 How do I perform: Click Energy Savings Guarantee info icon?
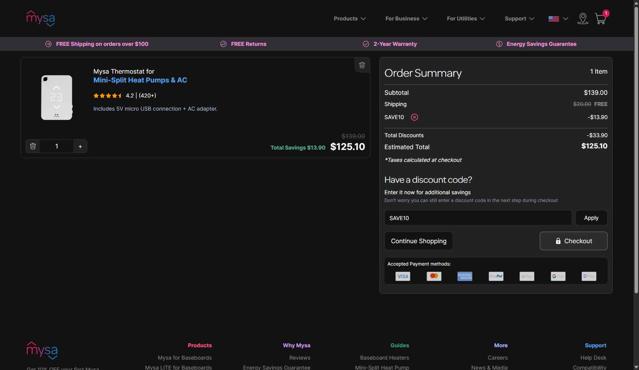point(499,44)
